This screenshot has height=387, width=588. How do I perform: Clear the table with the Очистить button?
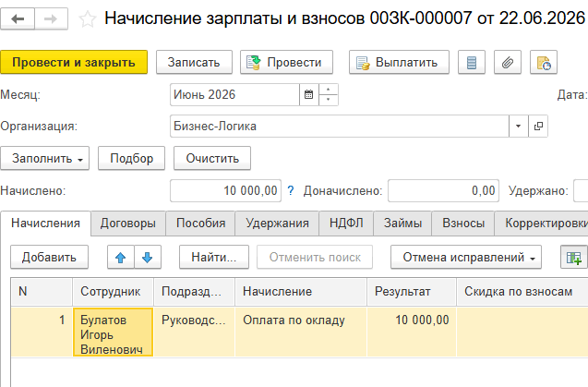click(x=212, y=159)
